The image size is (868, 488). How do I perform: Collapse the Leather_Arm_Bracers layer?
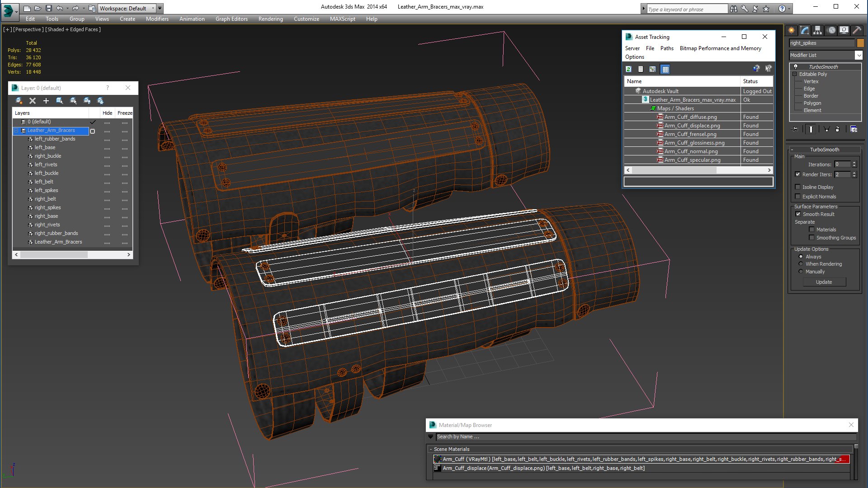(x=16, y=131)
